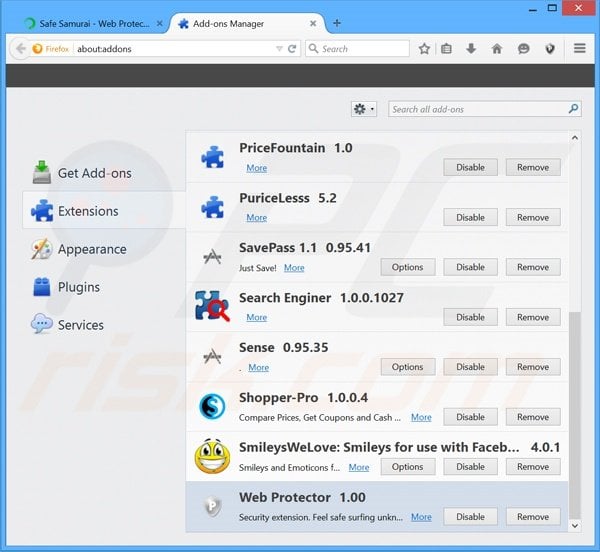Image resolution: width=600 pixels, height=552 pixels.
Task: Open More link for Shopper-Pro
Action: (x=421, y=417)
